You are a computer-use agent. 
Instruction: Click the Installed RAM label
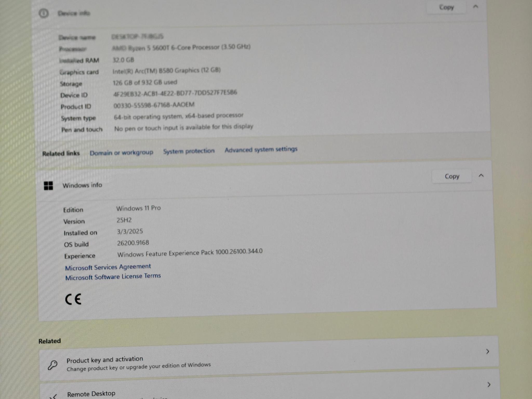(79, 61)
